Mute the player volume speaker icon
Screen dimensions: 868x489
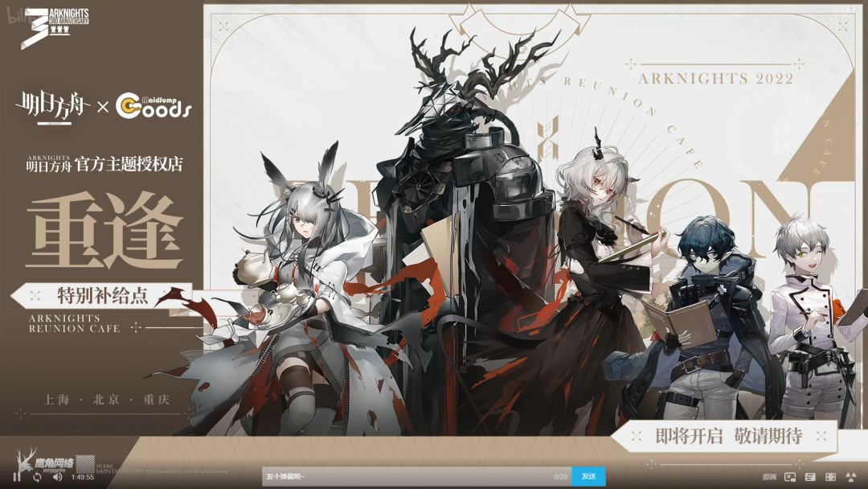[x=57, y=477]
